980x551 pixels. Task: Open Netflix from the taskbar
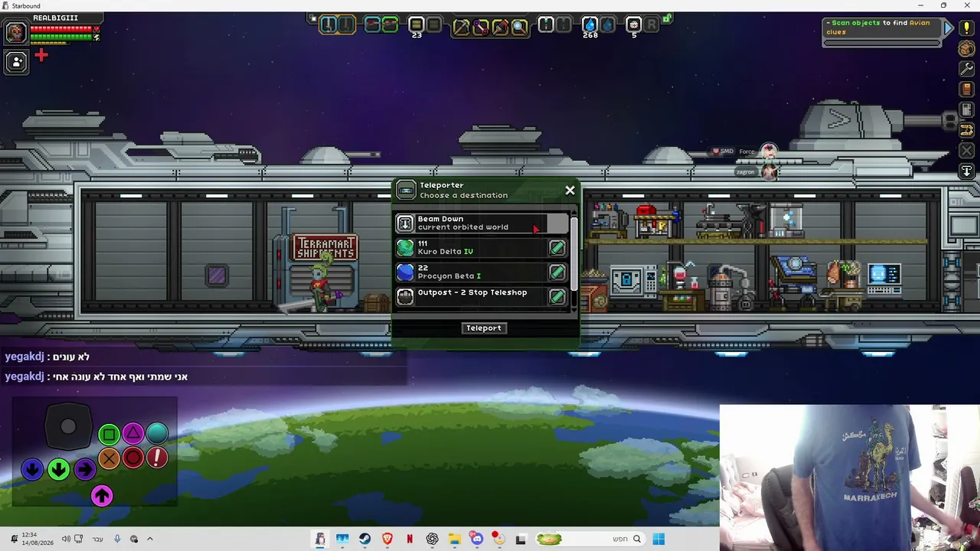point(410,539)
